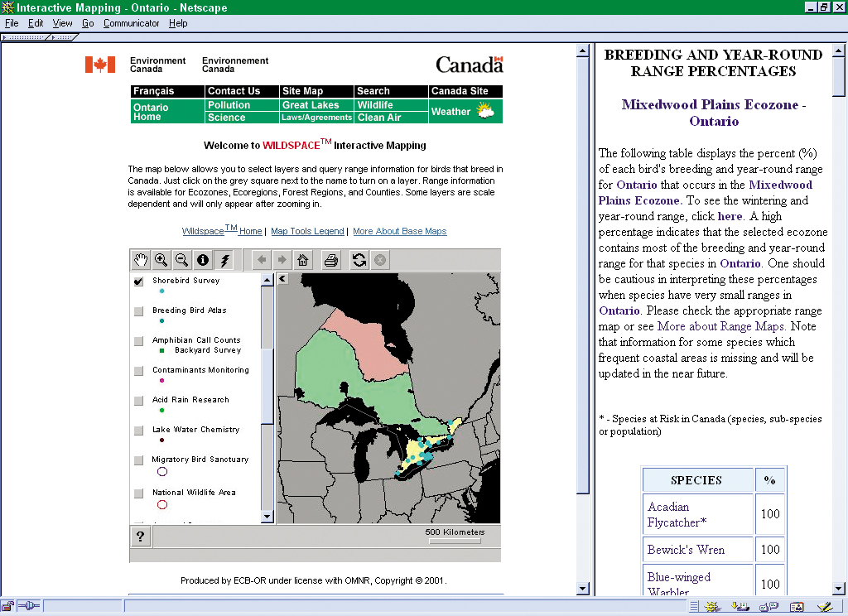Click the security lock icon in status bar
This screenshot has width=848, height=616.
tap(7, 606)
